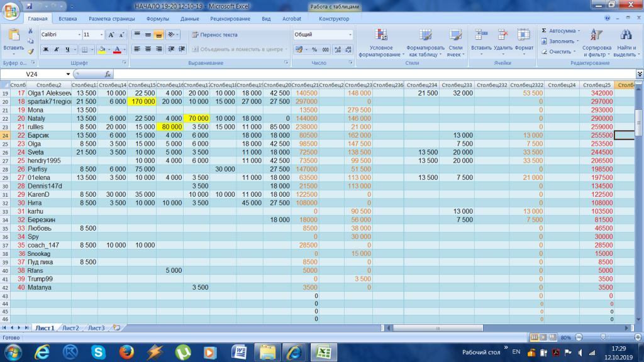This screenshot has height=362, width=644.
Task: Open the Calibri font name dropdown
Action: pyautogui.click(x=79, y=35)
